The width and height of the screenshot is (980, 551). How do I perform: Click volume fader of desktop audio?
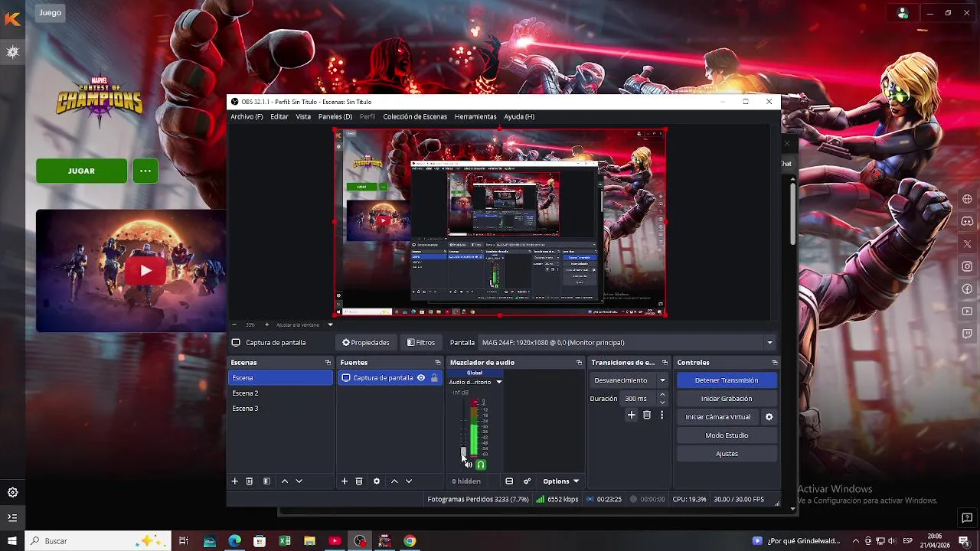[x=463, y=452]
